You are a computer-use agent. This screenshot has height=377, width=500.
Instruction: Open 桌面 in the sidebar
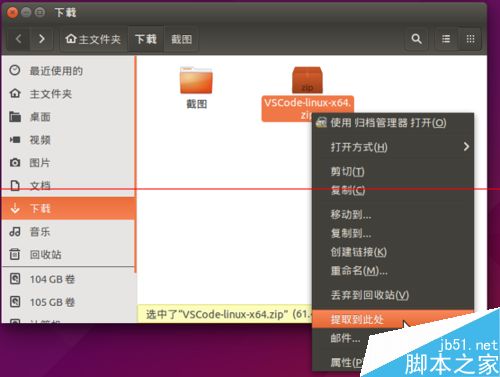point(68,117)
